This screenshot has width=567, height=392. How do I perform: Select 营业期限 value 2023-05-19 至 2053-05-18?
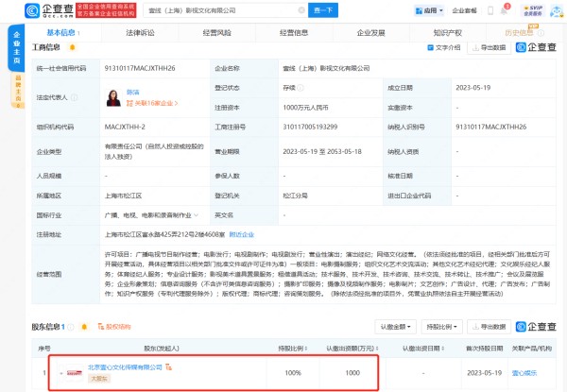click(x=322, y=152)
